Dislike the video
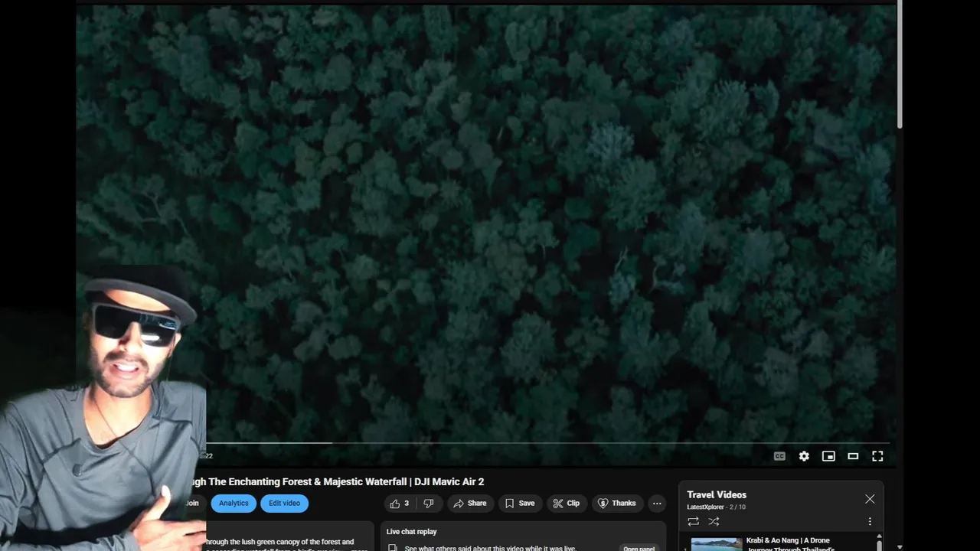 [x=429, y=504]
